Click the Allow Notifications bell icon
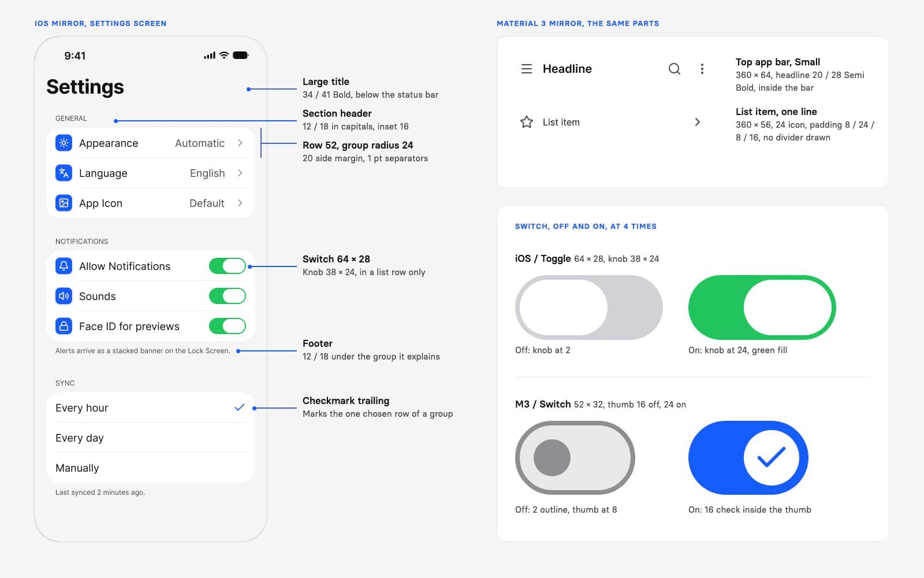Screen dimensions: 924x578 [64, 266]
